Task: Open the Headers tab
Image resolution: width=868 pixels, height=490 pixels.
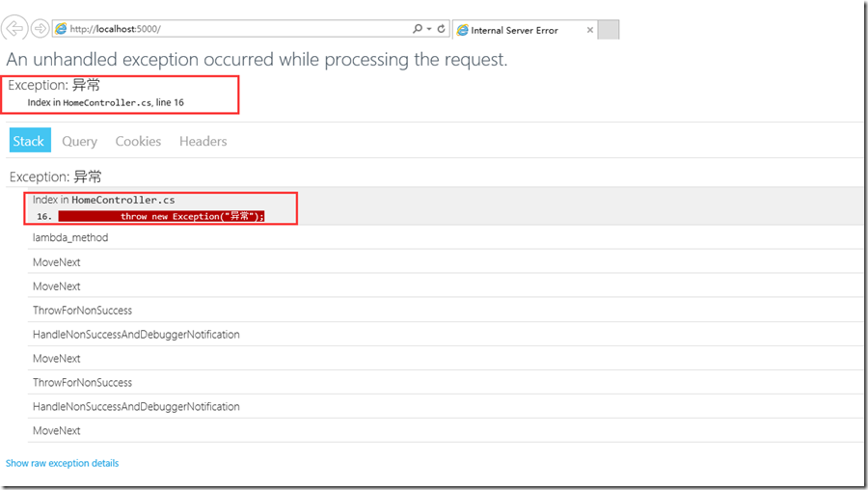Action: 203,141
